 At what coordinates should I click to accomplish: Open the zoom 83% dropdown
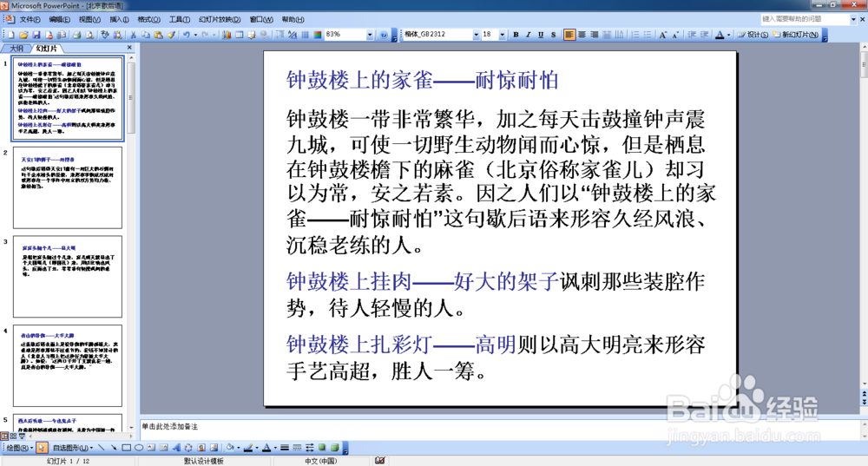(x=370, y=35)
